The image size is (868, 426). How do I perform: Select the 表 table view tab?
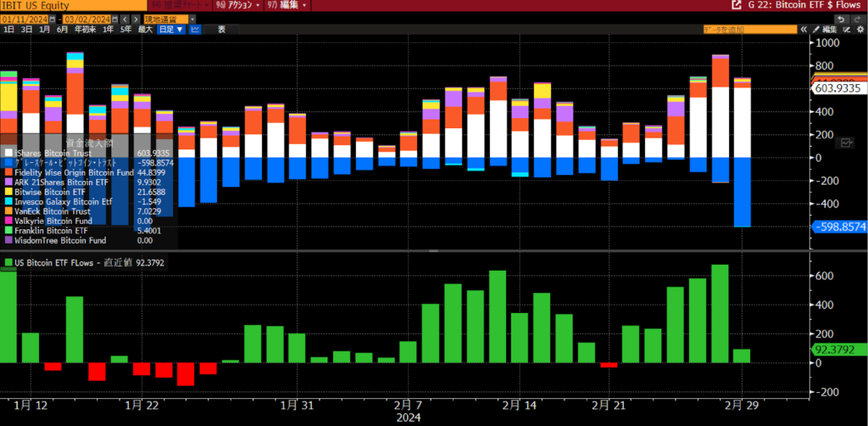point(221,30)
